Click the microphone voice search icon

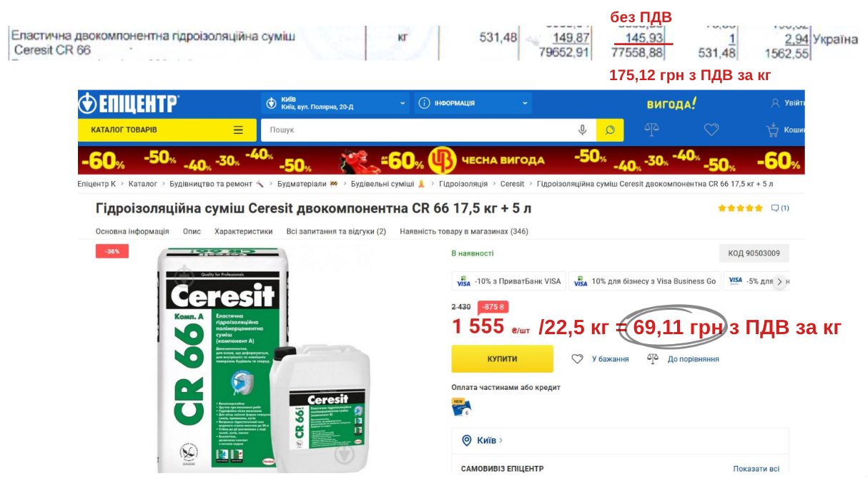tap(583, 130)
